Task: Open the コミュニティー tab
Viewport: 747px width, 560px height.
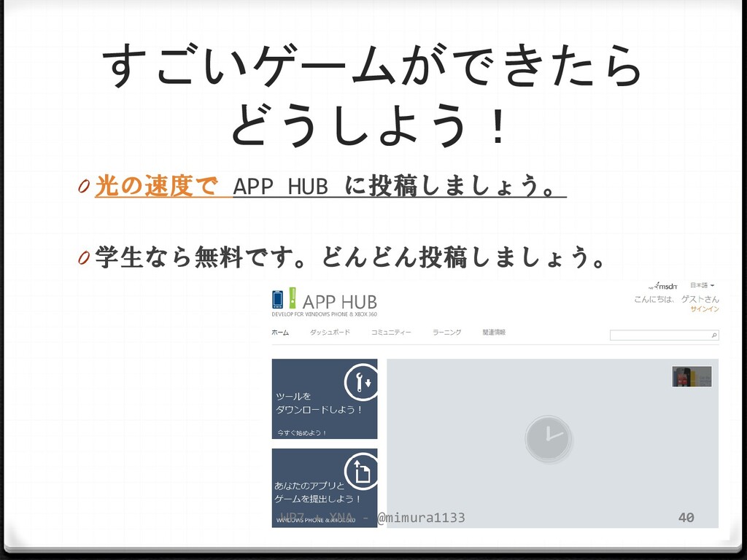Action: (391, 332)
